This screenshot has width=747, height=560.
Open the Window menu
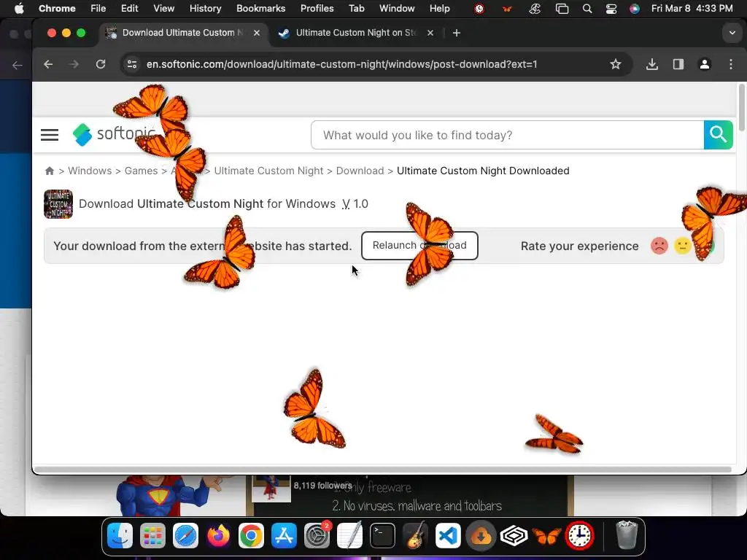(x=397, y=8)
